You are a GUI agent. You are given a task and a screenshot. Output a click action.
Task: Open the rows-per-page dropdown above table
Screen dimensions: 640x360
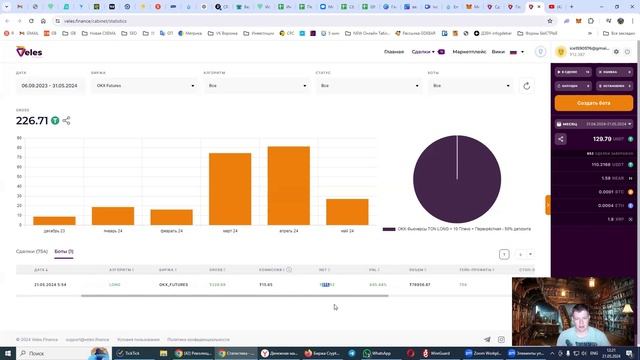point(524,254)
